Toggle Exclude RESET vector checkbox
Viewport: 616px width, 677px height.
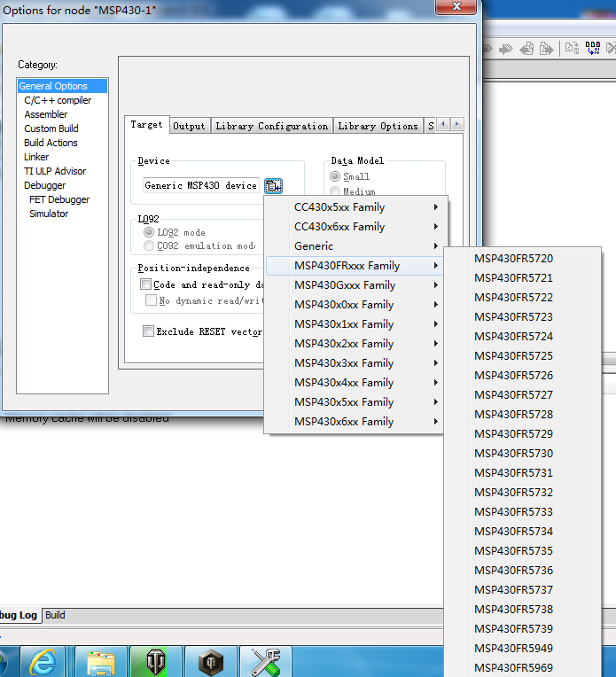click(x=148, y=331)
